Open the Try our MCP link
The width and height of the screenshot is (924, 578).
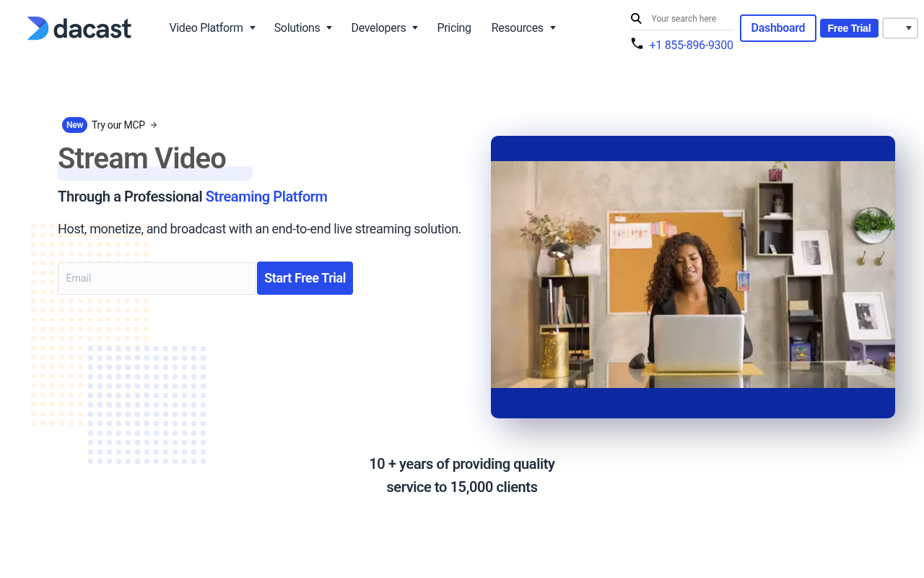pos(118,125)
